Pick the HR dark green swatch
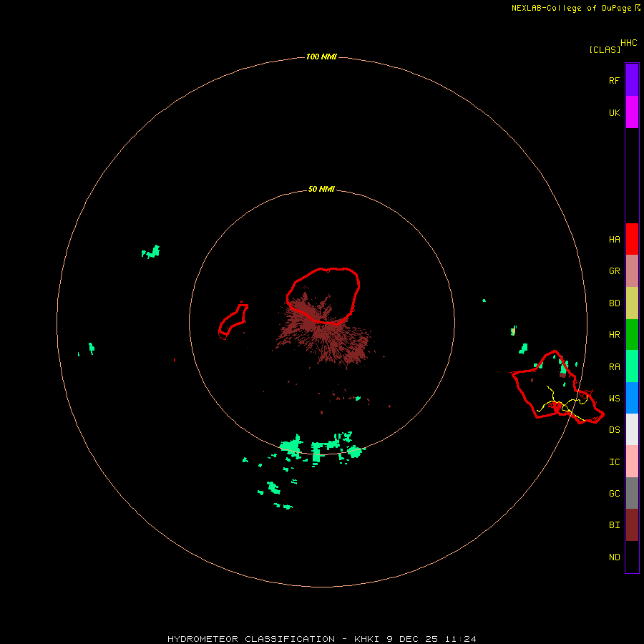Screen dimensions: 644x644 [632, 335]
